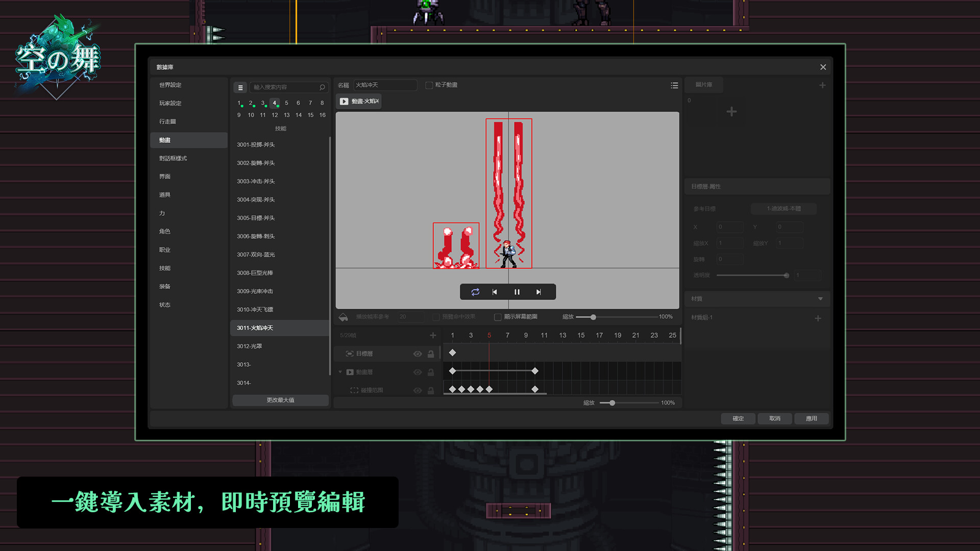Jump to previous frame in preview

coord(495,292)
